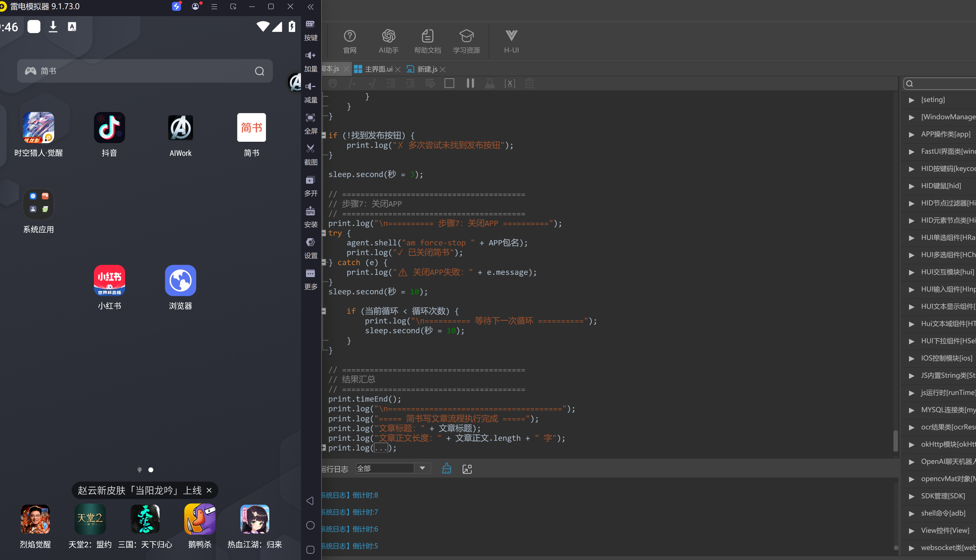This screenshot has height=560, width=976.
Task: Close the 主界面.ui tab
Action: tap(398, 69)
